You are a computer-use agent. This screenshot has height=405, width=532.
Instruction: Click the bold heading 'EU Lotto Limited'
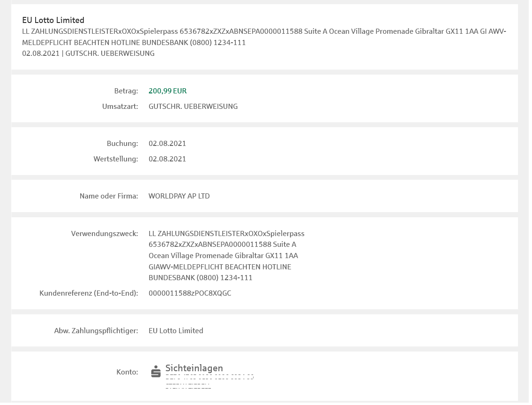(53, 20)
